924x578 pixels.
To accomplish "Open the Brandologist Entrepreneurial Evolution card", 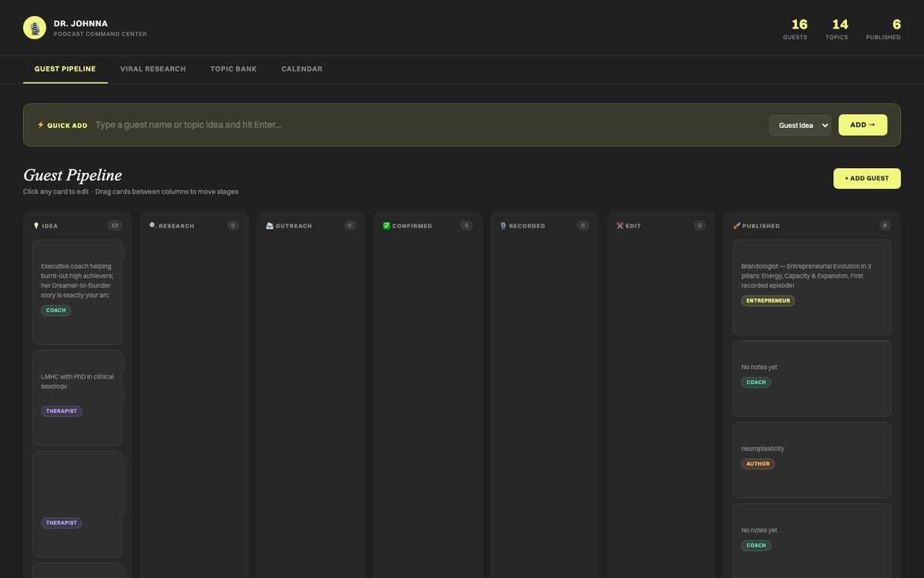I will [812, 287].
